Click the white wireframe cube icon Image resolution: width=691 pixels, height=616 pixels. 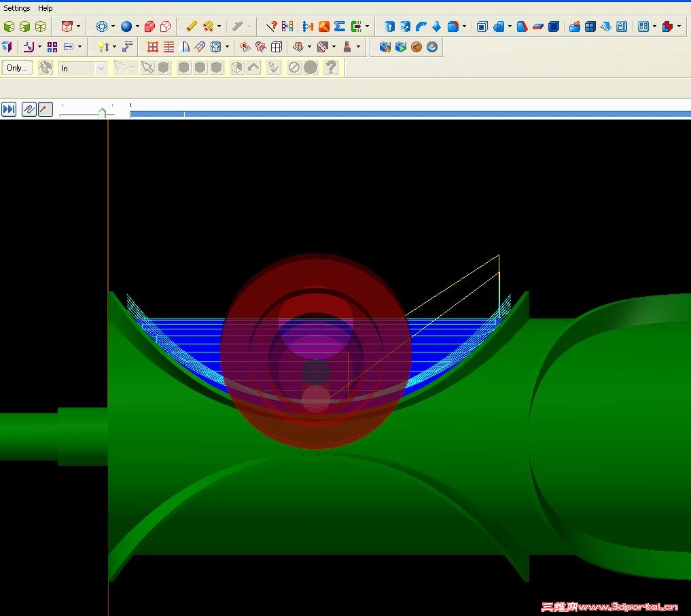pos(277,47)
